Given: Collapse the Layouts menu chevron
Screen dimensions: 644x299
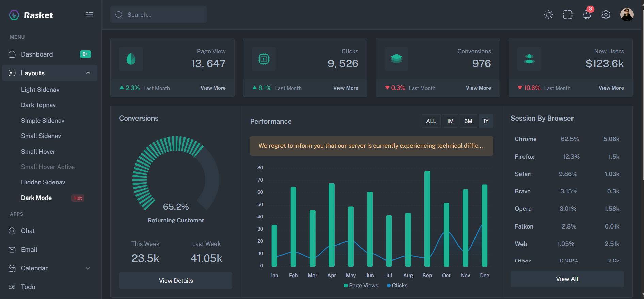Looking at the screenshot, I should (88, 73).
